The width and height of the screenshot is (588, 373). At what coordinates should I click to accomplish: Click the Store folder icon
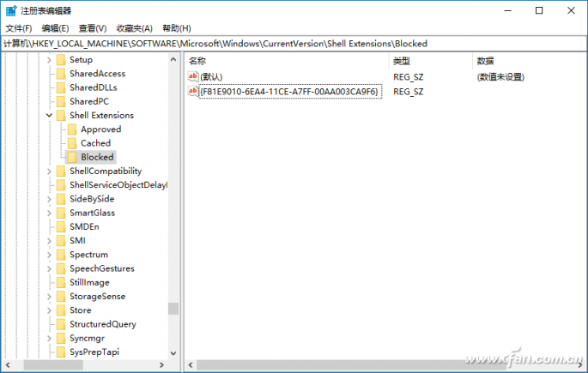tap(61, 310)
